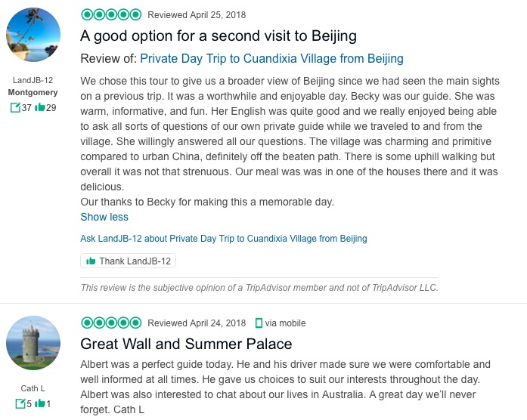Open LandJB-12's palm beach profile picture
The image size is (527, 420).
coord(33,36)
